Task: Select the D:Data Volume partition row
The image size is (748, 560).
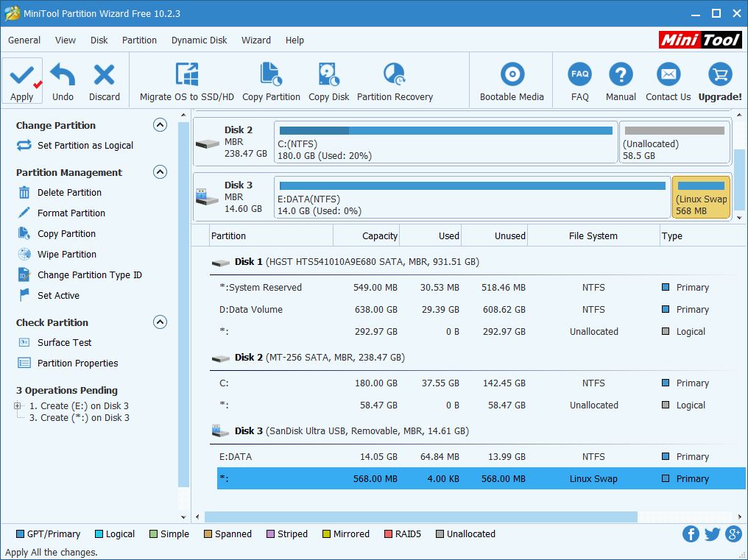Action: [251, 310]
